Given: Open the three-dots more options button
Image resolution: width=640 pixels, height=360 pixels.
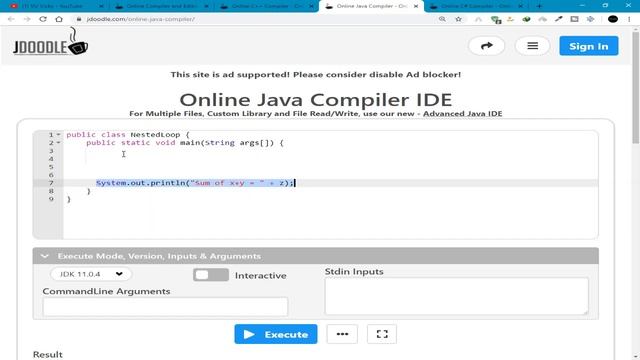Looking at the screenshot, I should tap(342, 334).
